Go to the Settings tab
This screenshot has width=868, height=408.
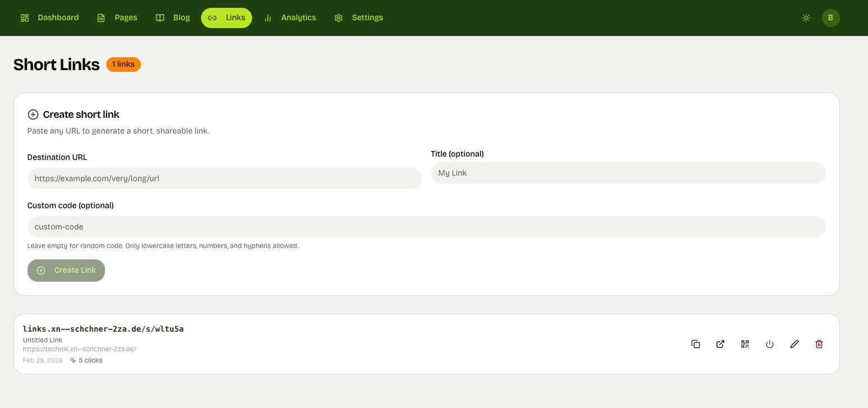(359, 18)
